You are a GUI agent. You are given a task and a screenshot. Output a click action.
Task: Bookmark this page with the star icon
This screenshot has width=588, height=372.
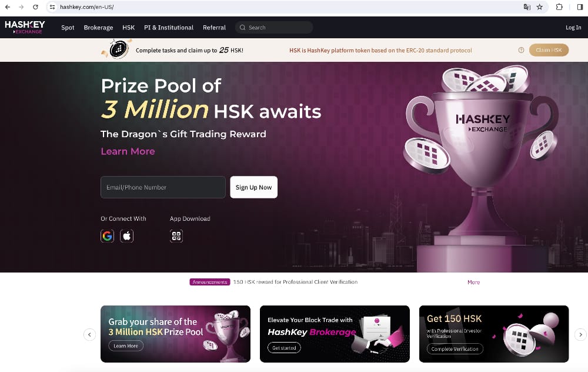[540, 6]
